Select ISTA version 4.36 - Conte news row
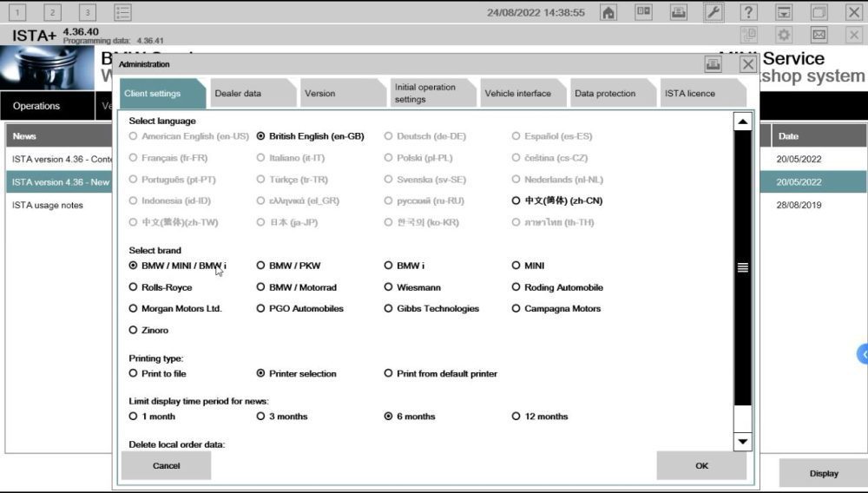 coord(59,160)
